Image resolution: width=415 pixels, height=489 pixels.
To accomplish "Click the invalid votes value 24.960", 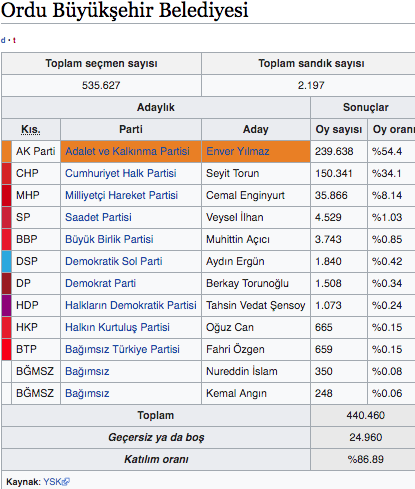I will pos(365,437).
